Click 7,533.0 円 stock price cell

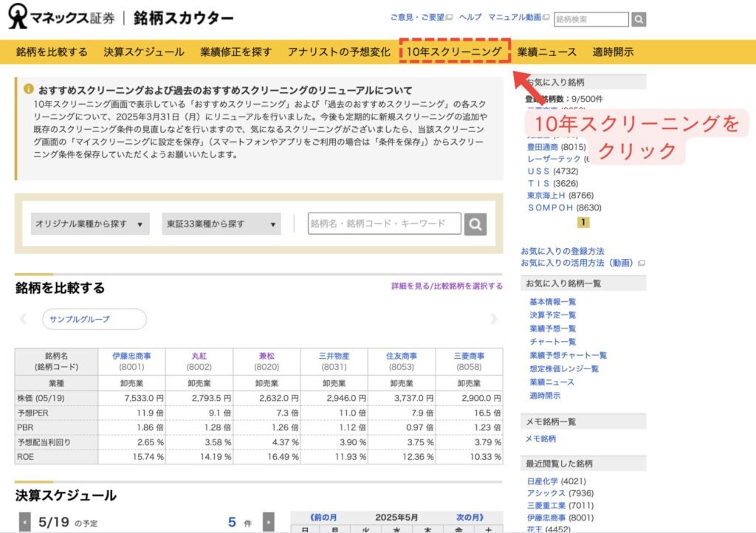coord(131,398)
